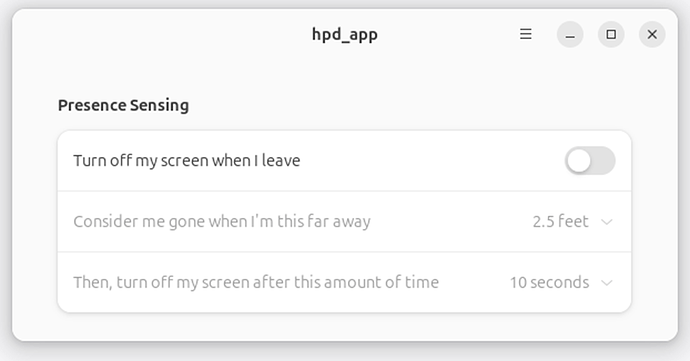Open the hamburger main menu
This screenshot has height=361, width=690.
tap(525, 34)
